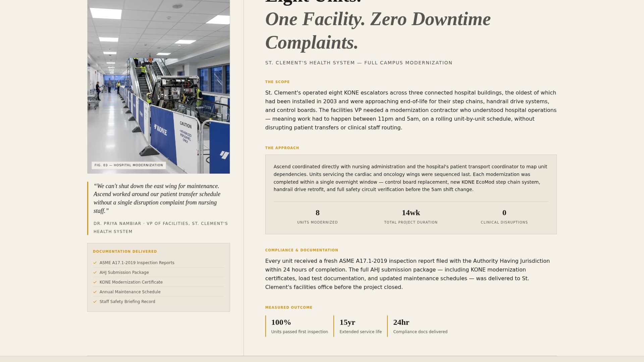Click the 'One Facility. Zero Downtime Complaints.' headline
This screenshot has width=644, height=362.
coord(378,31)
